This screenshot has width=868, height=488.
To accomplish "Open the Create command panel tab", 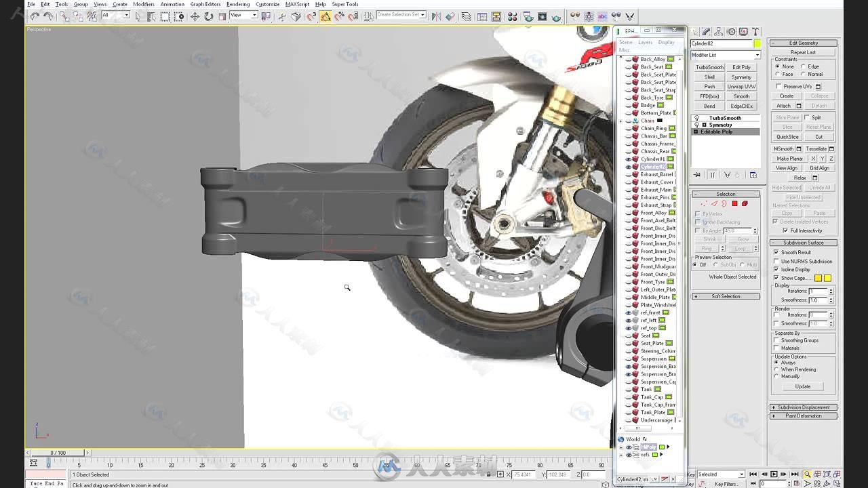I will [694, 32].
